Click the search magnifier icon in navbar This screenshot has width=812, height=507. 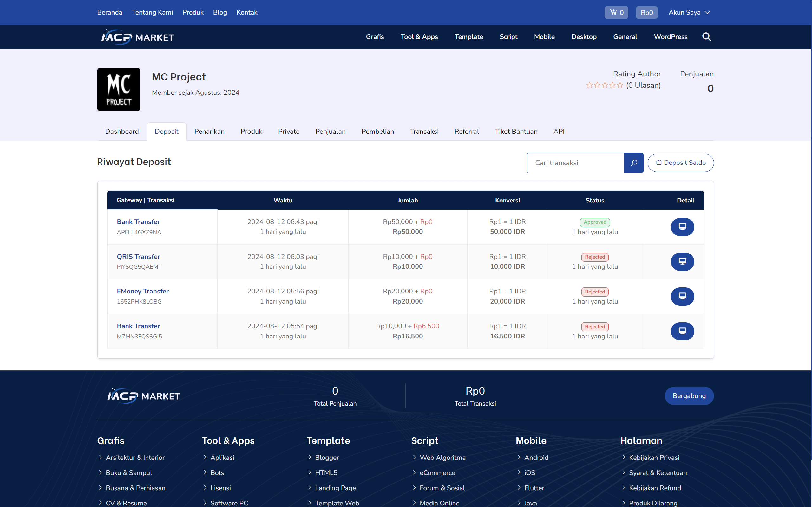point(706,37)
